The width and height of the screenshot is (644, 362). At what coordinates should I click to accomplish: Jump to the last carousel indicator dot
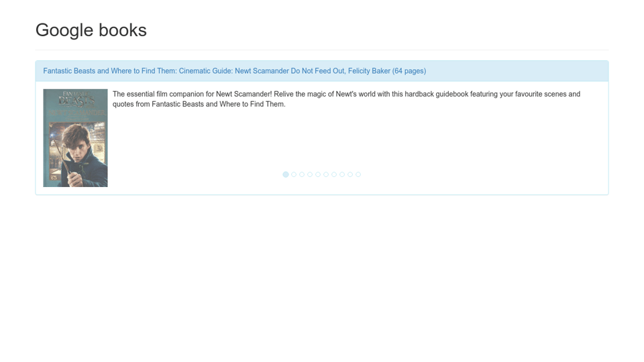click(358, 174)
